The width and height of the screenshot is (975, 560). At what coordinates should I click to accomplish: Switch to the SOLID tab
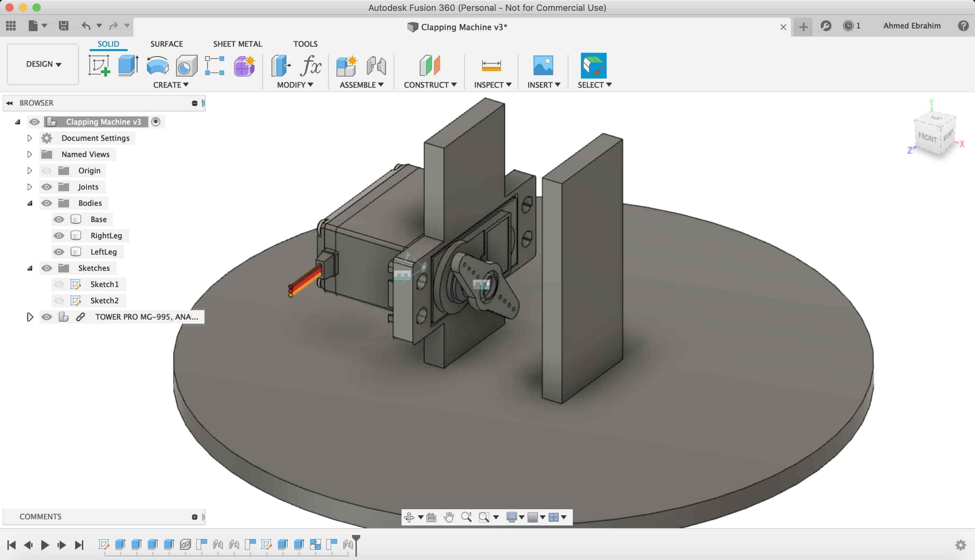pyautogui.click(x=108, y=44)
